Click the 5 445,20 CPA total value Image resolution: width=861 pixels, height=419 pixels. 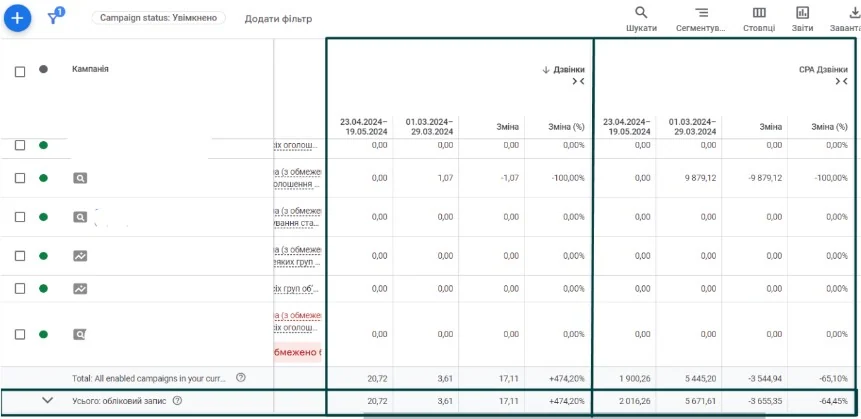point(700,378)
